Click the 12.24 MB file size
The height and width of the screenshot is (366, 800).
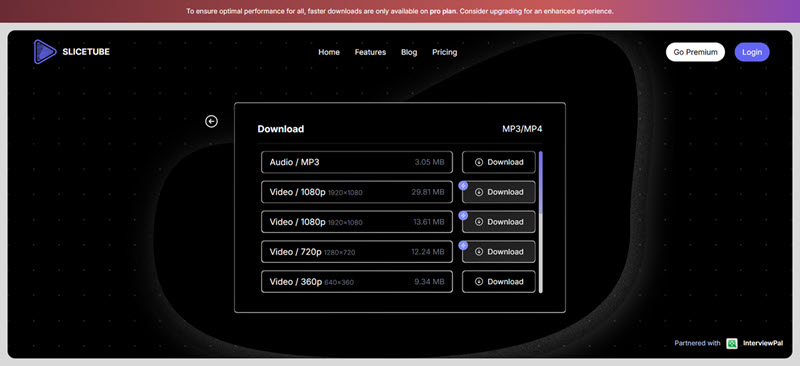coord(428,252)
